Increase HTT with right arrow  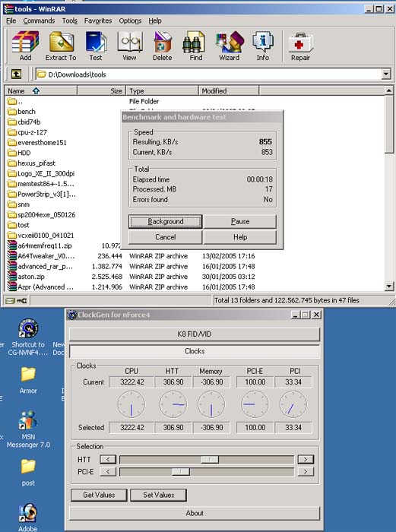tap(306, 459)
